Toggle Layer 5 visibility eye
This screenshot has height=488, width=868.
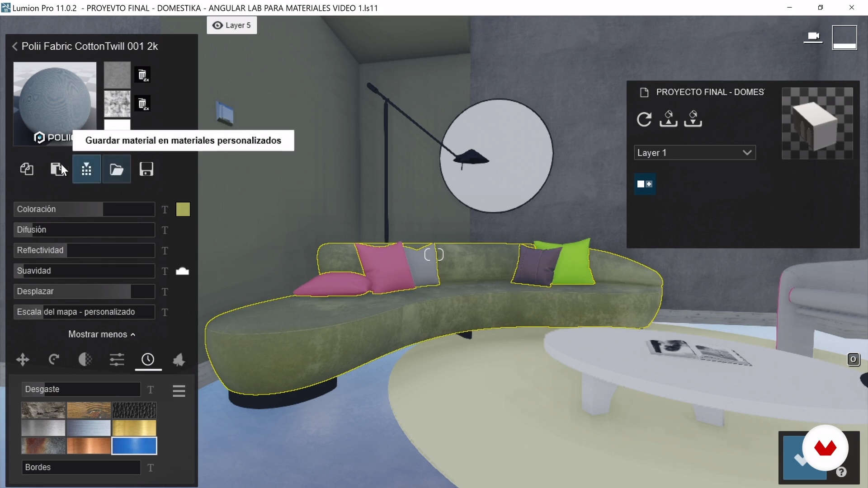[217, 25]
